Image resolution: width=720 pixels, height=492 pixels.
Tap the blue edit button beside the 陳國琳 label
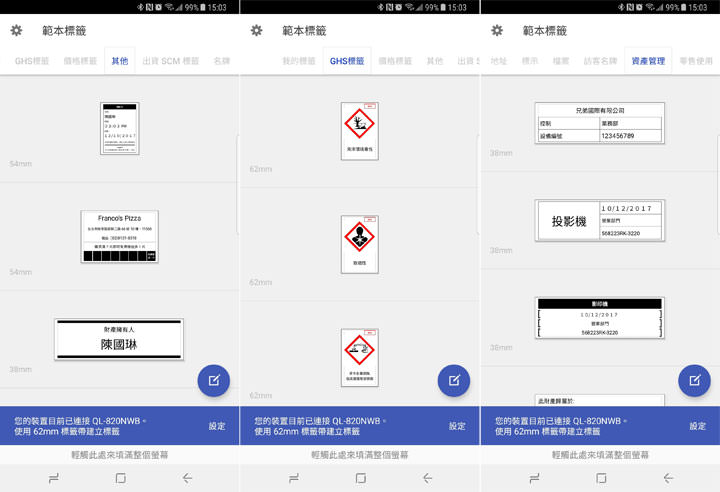(213, 380)
